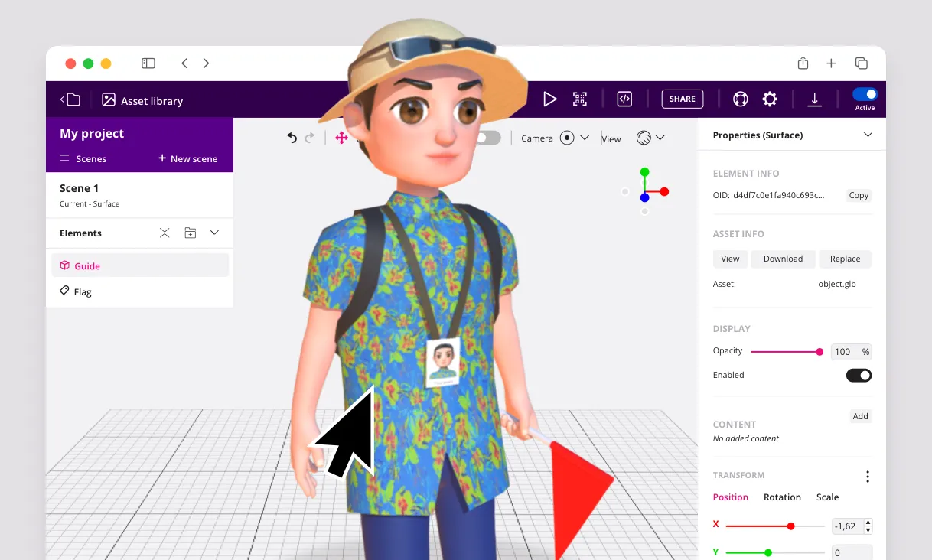
Task: Open the embed code icon
Action: point(624,99)
